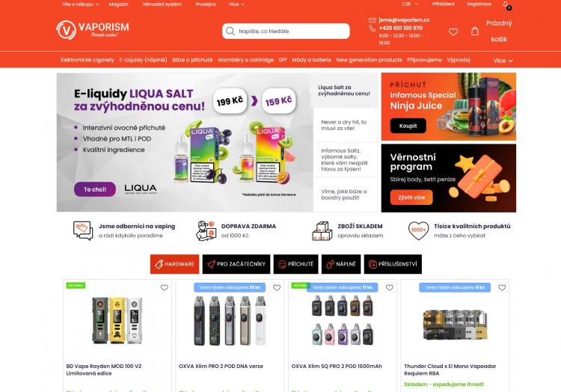Click the DOPRAVA ZDARMA delivery icon

(x=206, y=230)
